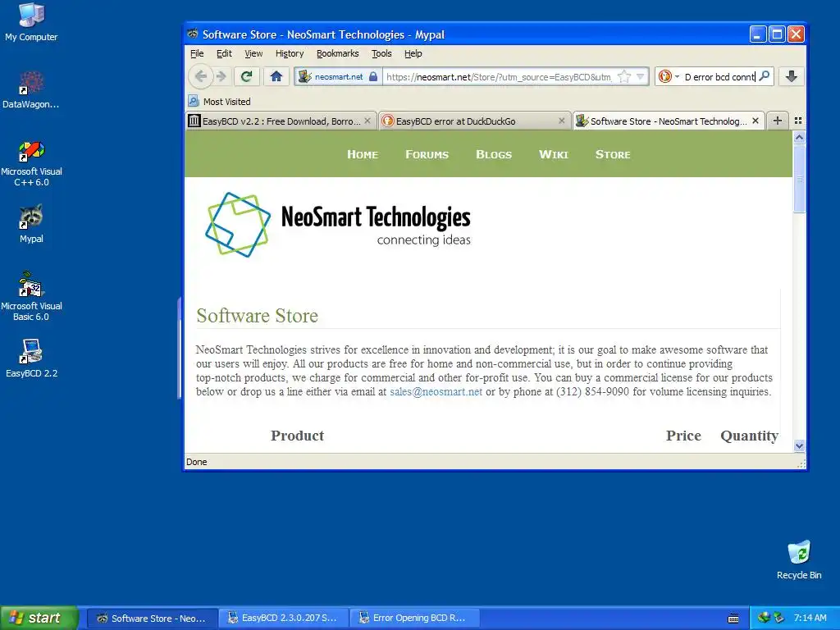Click the second system tray icon beside the clock
Viewport: 840px width, 630px height.
(778, 618)
